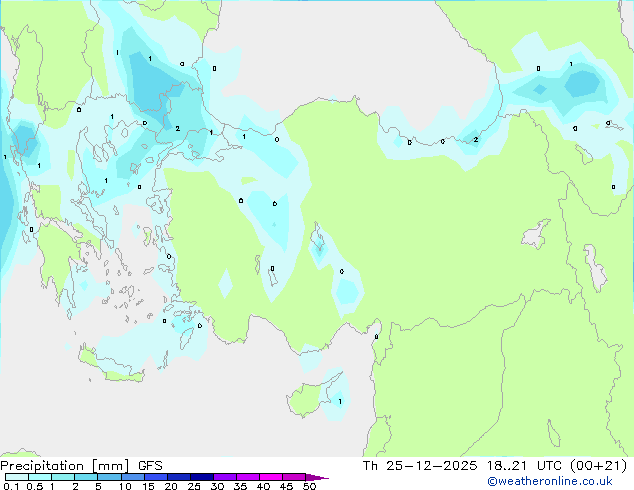Click the 0.1–0.5 mm legend color swatch
This screenshot has width=634, height=490.
[x=17, y=477]
